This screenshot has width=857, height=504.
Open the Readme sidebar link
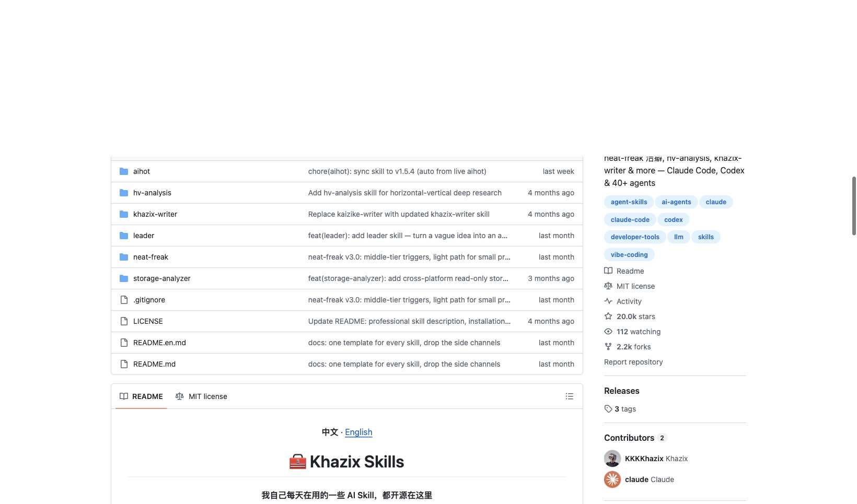click(624, 271)
